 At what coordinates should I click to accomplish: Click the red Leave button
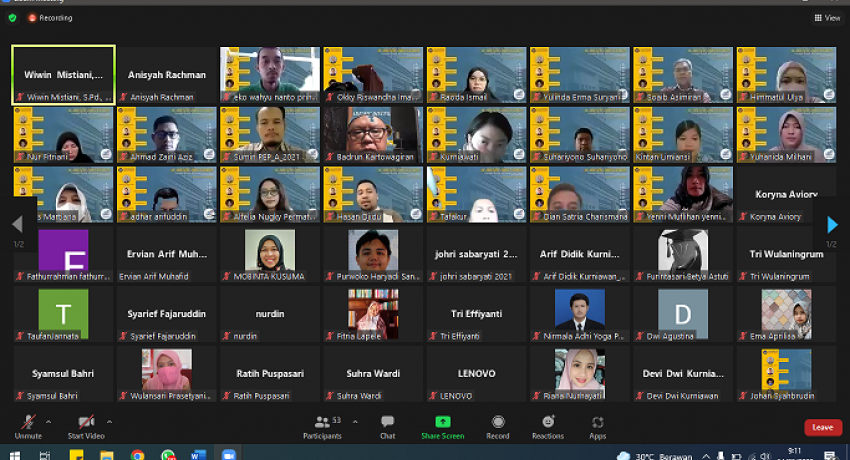coord(823,427)
